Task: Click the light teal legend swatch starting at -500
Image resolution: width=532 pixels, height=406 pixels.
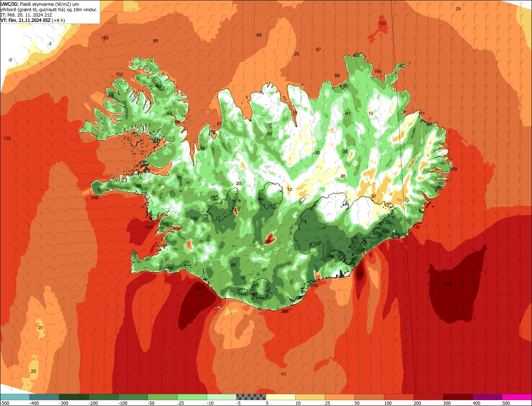Action: [15, 397]
